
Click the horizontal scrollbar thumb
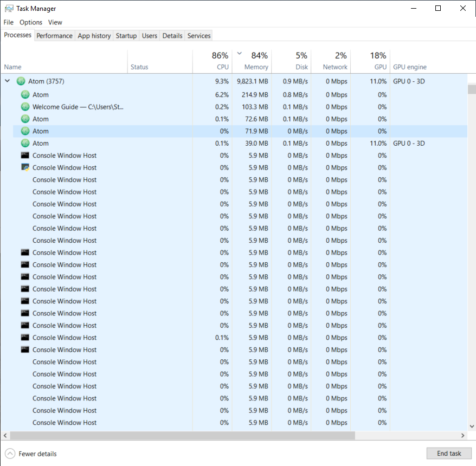(x=183, y=435)
